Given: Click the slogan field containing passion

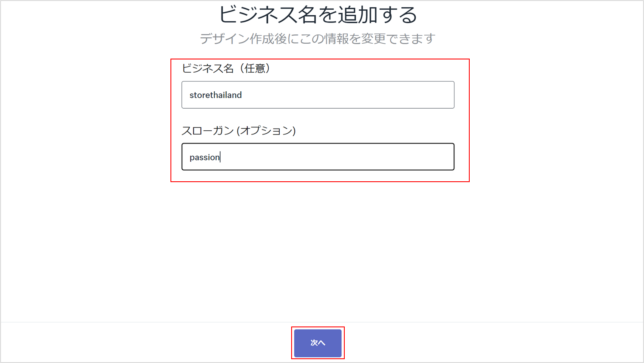Looking at the screenshot, I should [318, 157].
